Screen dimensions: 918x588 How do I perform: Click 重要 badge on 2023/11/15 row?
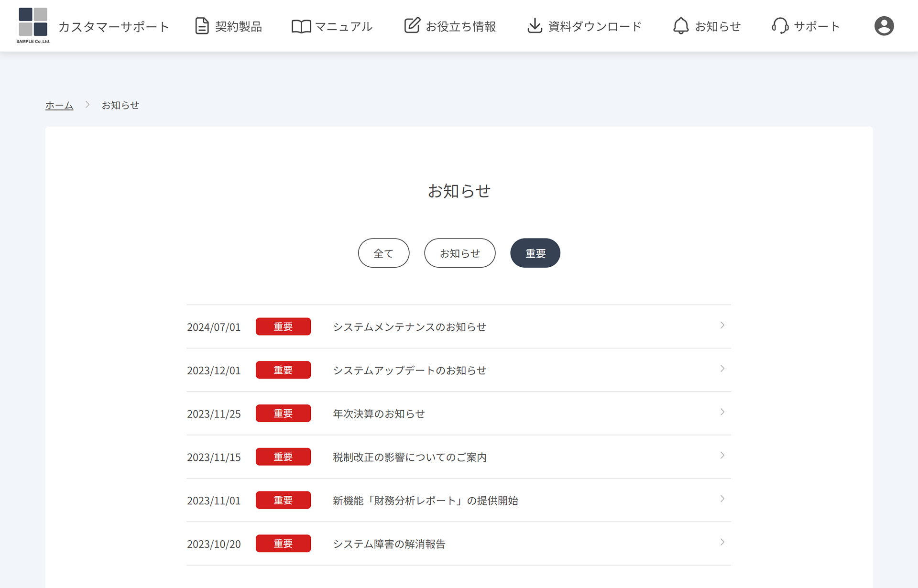[283, 457]
